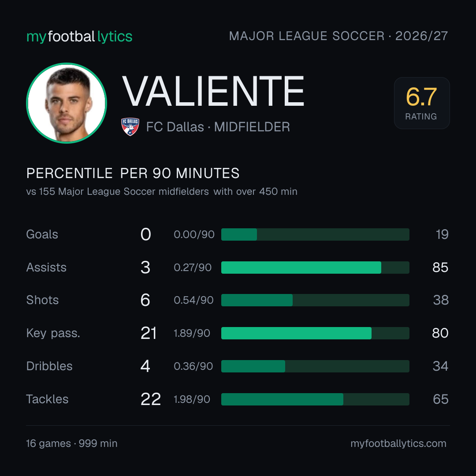Viewport: 476px width, 476px height.
Task: Open the myfootballytics.com footer link
Action: 398,443
